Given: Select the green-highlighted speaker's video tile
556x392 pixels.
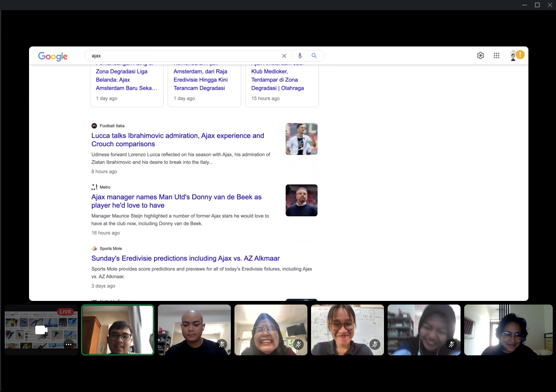Looking at the screenshot, I should click(x=118, y=330).
